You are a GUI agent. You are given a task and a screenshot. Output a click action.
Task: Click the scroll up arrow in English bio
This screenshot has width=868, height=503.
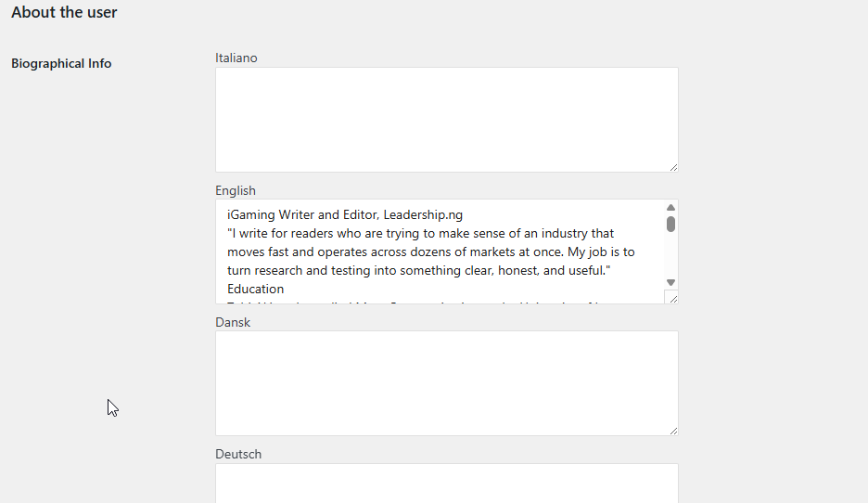coord(670,207)
